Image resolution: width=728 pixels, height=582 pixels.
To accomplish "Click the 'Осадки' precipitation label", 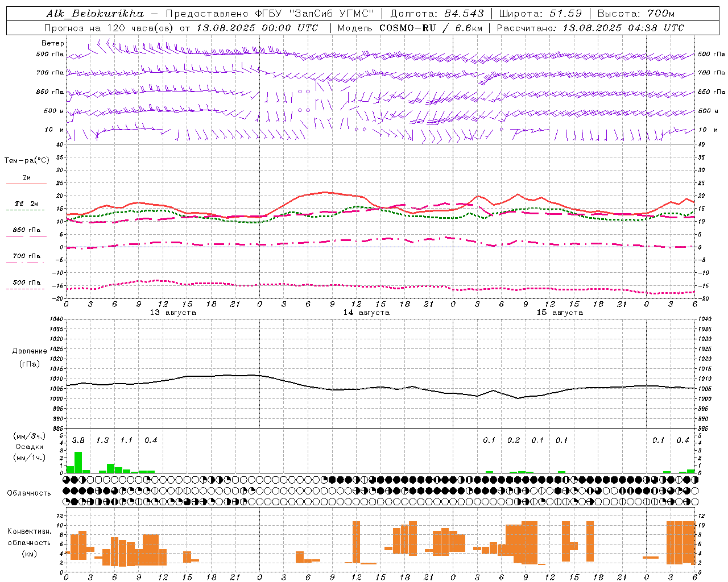I will coord(29,447).
